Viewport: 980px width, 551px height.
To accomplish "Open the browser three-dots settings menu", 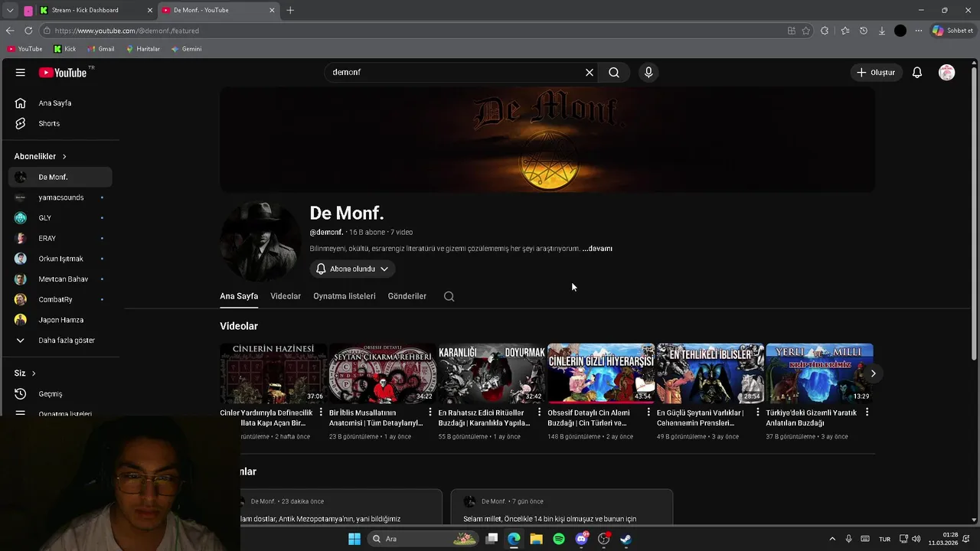I will click(x=919, y=31).
